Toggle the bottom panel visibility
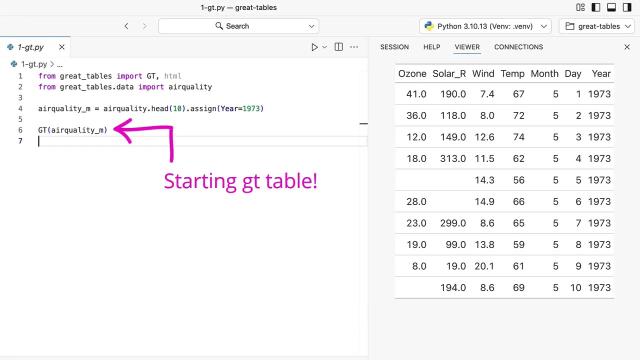The image size is (640, 360). [x=611, y=7]
